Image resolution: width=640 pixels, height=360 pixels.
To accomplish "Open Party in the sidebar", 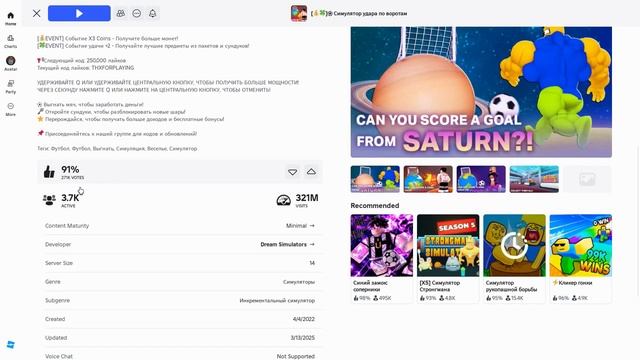I will pos(11,87).
